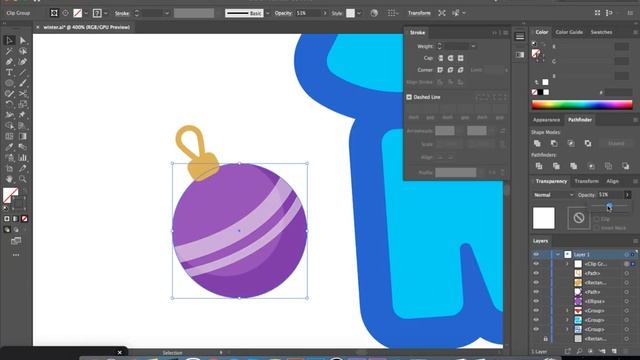Image resolution: width=640 pixels, height=360 pixels.
Task: Select the Scissors tool
Action: [x=23, y=93]
